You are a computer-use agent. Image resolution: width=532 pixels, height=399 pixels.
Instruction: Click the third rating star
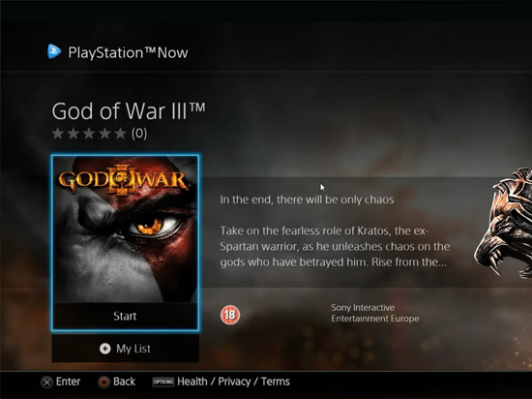pyautogui.click(x=89, y=134)
